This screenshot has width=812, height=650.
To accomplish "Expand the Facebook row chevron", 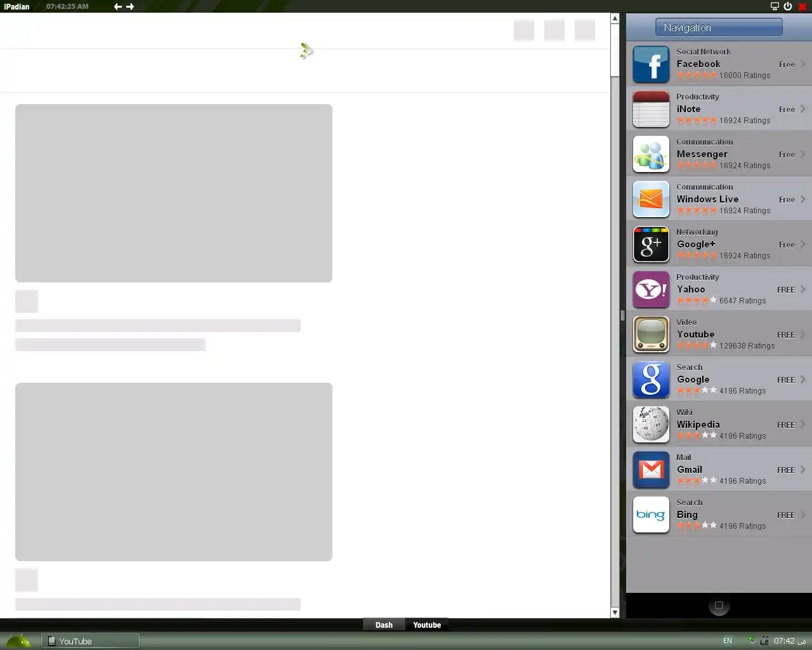I will coord(803,64).
